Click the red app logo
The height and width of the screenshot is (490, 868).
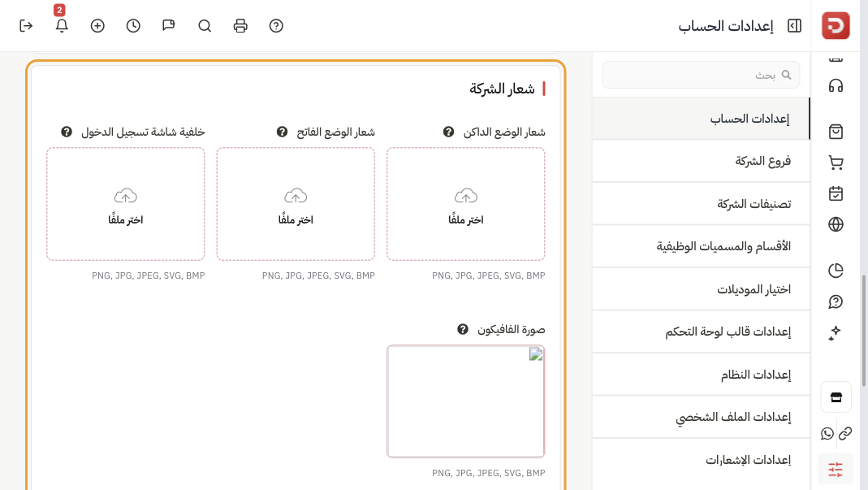836,25
